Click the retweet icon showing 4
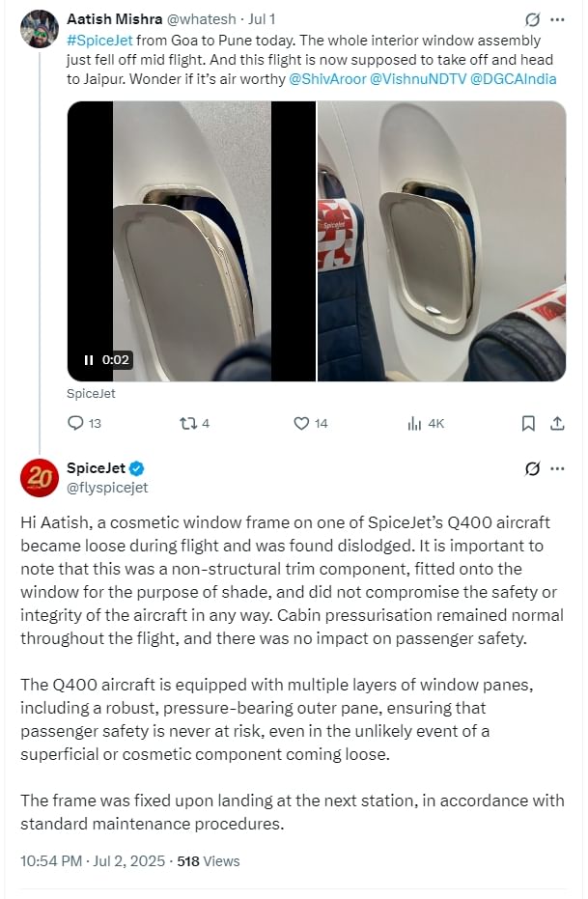Viewport: 588px width, 899px height. click(188, 423)
